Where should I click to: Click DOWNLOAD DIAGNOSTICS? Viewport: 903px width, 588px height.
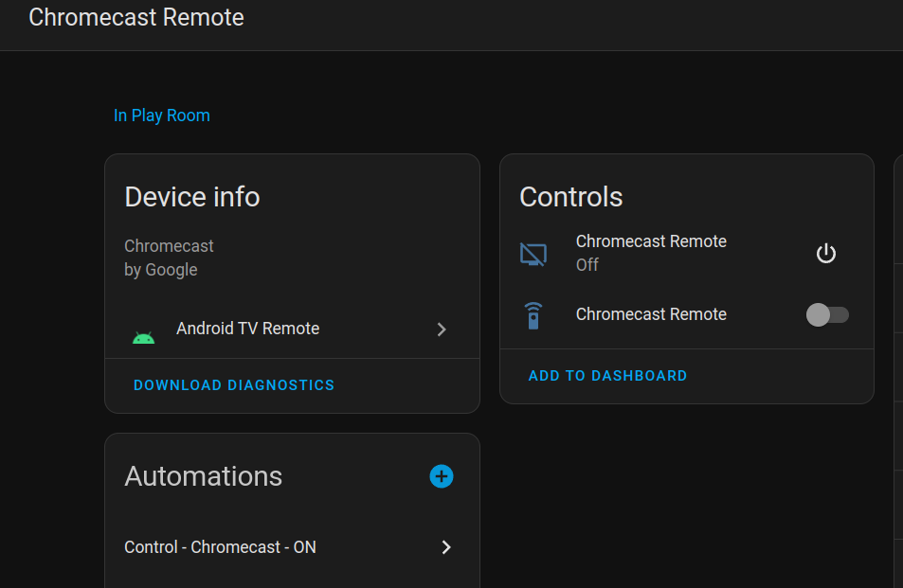(x=233, y=385)
